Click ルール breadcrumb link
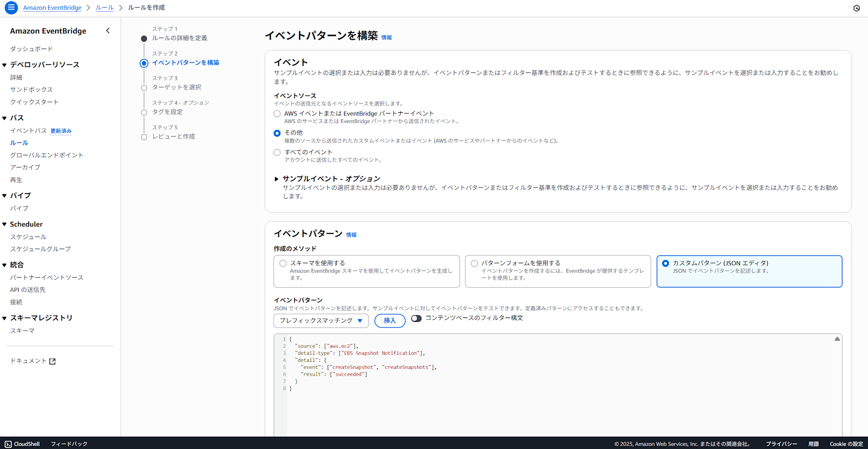This screenshot has width=868, height=449. (105, 8)
